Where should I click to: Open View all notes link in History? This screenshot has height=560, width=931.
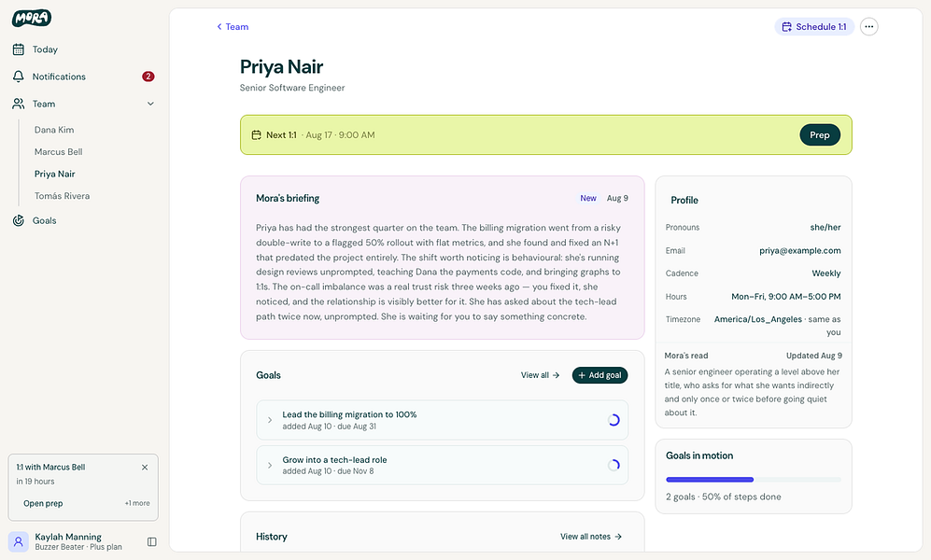point(591,537)
